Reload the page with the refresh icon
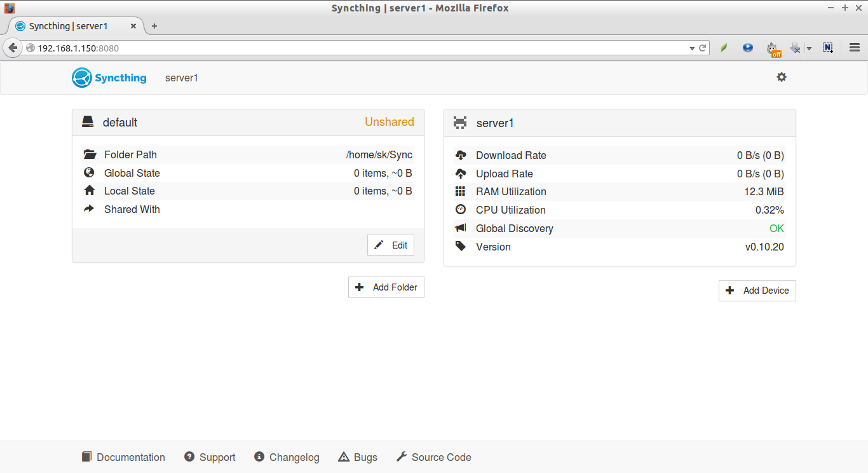Image resolution: width=868 pixels, height=473 pixels. (x=703, y=48)
